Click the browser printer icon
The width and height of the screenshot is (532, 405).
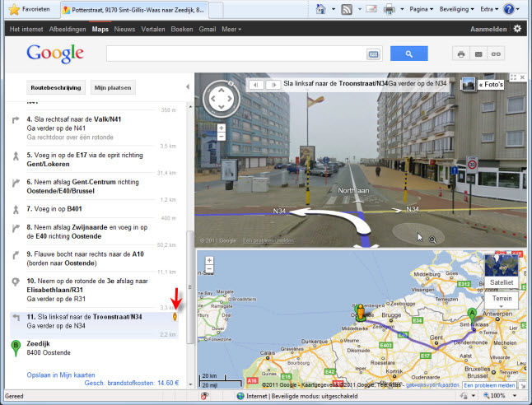390,10
